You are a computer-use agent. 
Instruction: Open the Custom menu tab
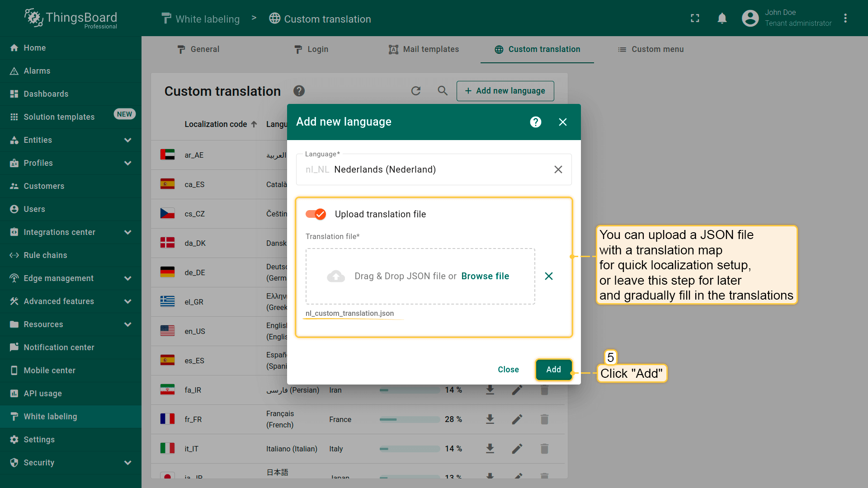651,49
